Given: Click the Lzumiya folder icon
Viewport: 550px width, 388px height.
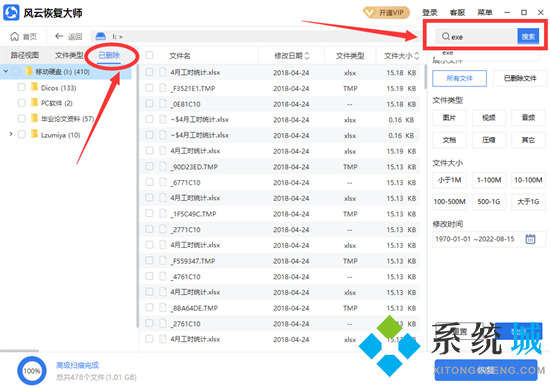Looking at the screenshot, I should click(x=34, y=134).
